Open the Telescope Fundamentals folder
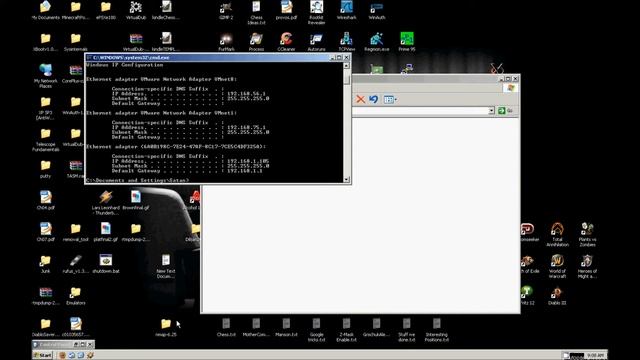Viewport: 640px width, 360px height. point(45,140)
